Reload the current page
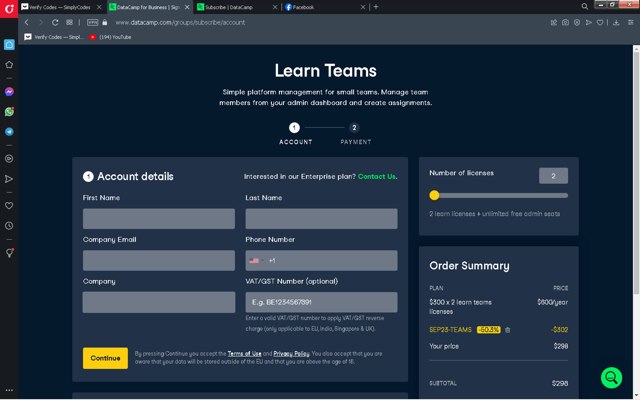The width and height of the screenshot is (640, 400). click(55, 22)
